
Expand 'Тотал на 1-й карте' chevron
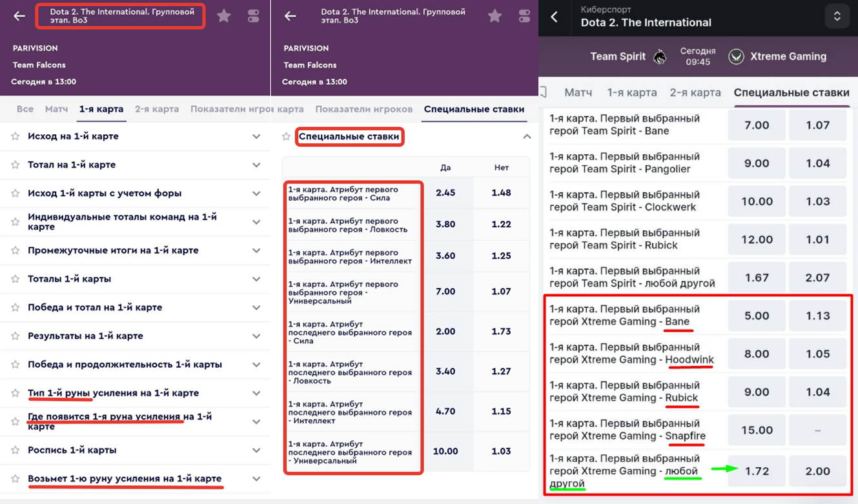click(x=256, y=165)
